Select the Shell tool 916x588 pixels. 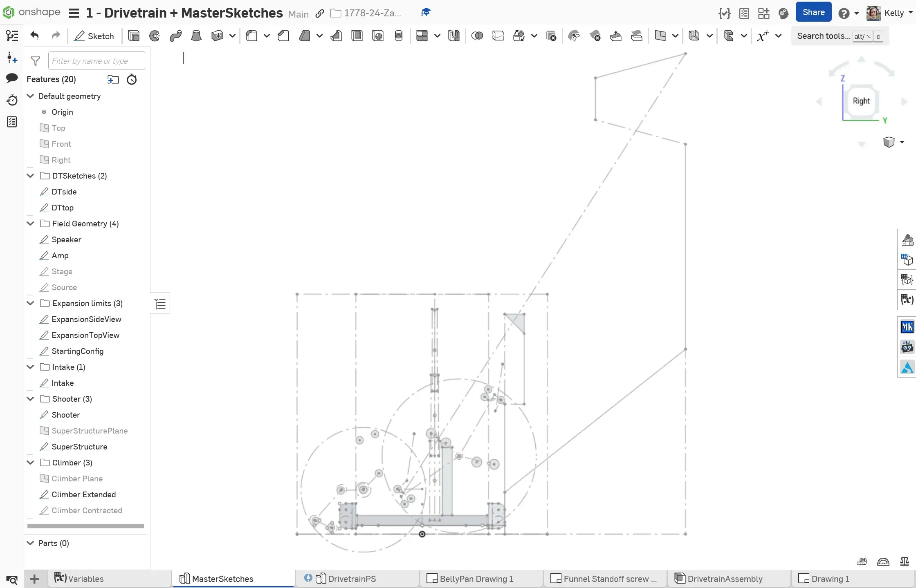point(357,36)
